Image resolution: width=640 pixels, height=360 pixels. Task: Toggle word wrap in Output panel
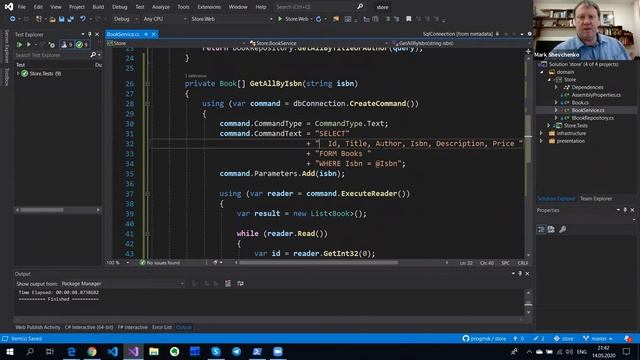tap(240, 283)
